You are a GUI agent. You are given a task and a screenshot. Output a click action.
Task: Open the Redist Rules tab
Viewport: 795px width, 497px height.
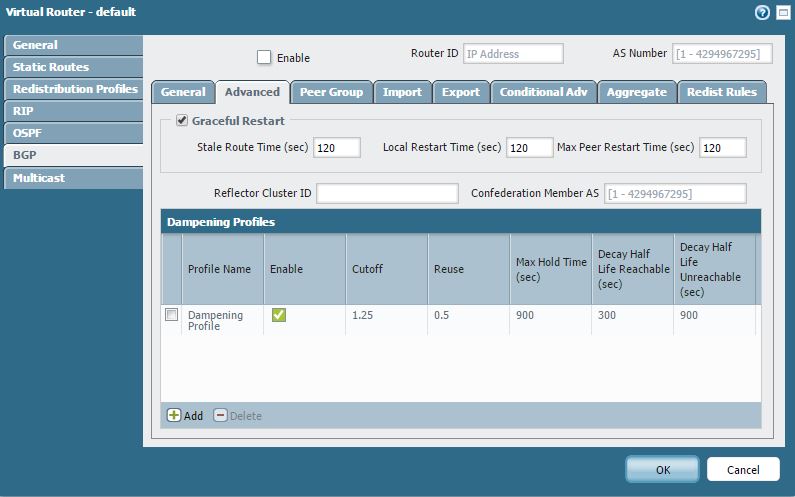point(722,92)
